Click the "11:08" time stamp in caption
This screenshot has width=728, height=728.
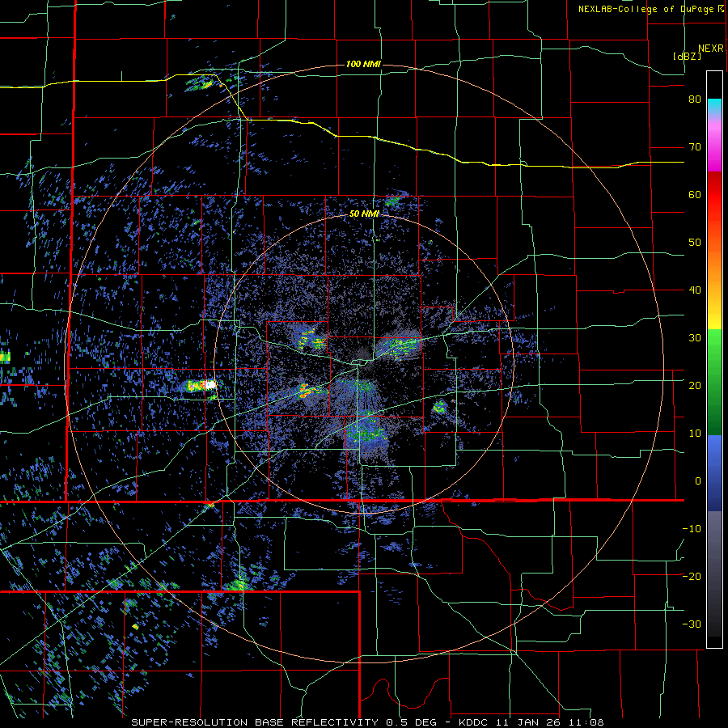click(x=587, y=722)
